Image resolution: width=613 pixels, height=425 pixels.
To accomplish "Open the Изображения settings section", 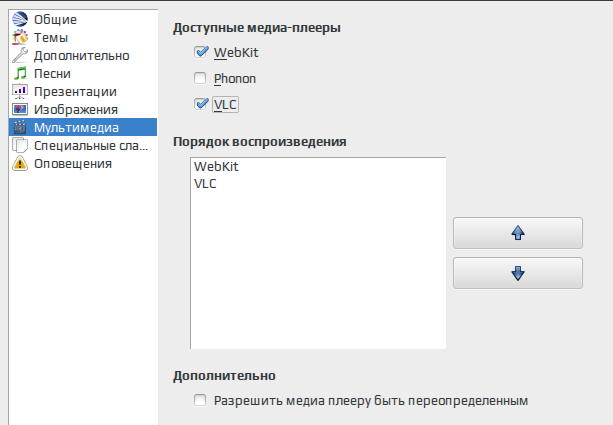I will pos(83,109).
